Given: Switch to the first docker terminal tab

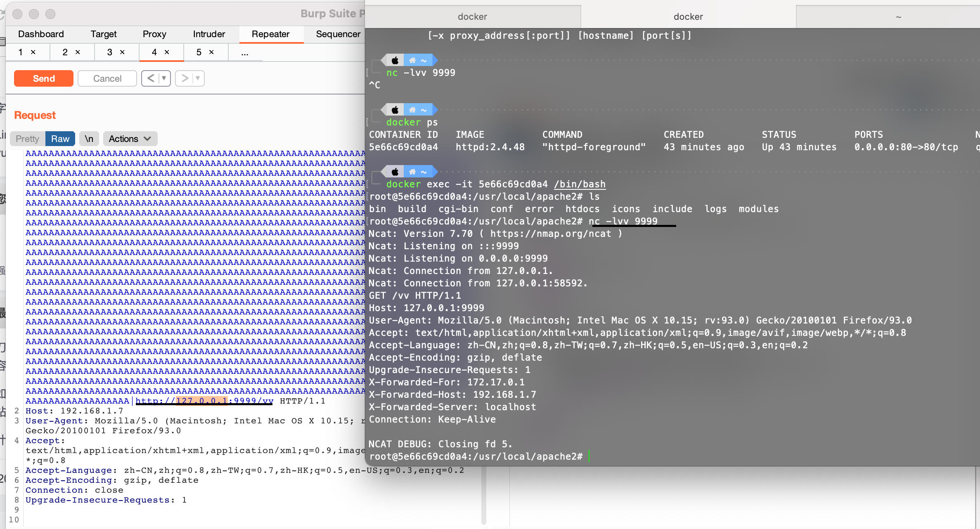Looking at the screenshot, I should pos(473,17).
